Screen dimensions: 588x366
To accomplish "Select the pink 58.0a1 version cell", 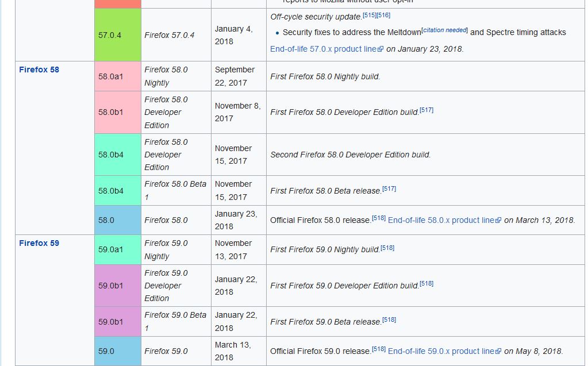I will [118, 76].
